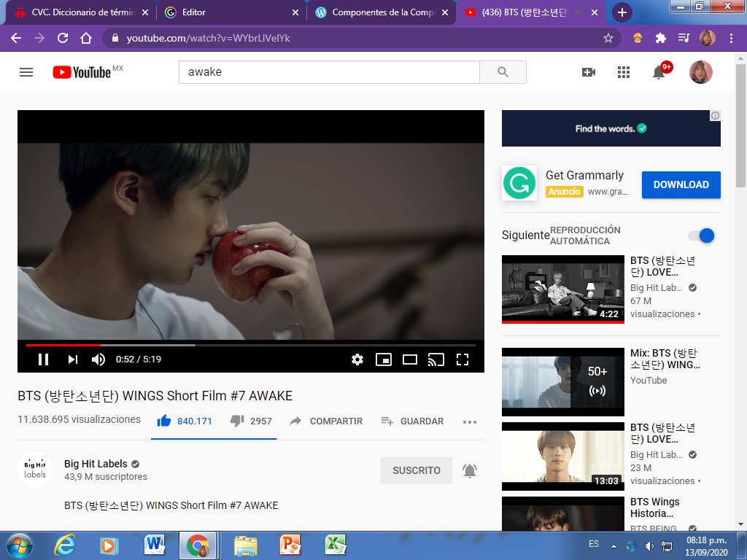This screenshot has height=560, width=747.
Task: Click in the search field containing awake
Action: [329, 72]
